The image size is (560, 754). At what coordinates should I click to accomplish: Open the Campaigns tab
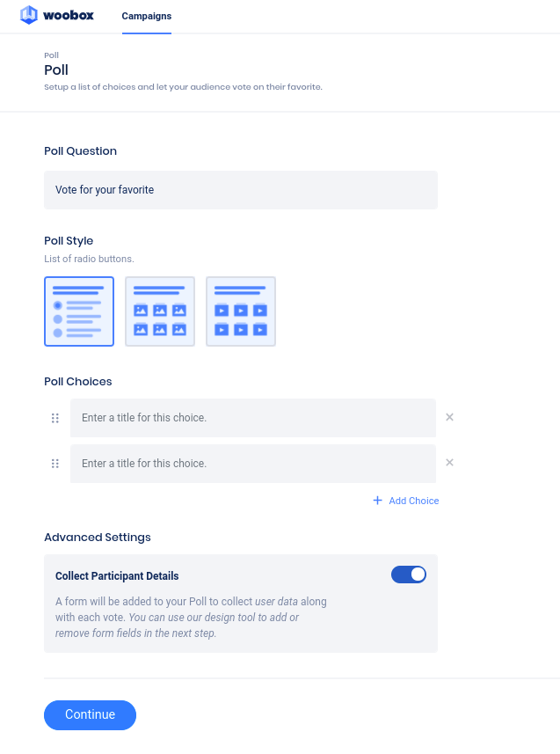(x=146, y=16)
